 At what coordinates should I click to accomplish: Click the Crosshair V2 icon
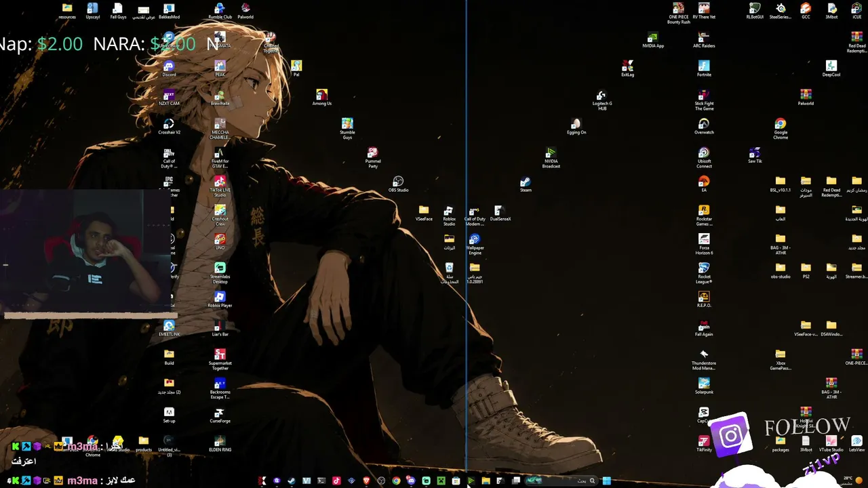pos(169,126)
